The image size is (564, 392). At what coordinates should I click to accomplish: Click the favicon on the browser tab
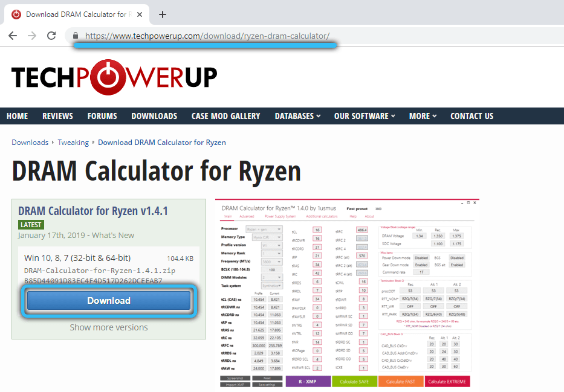click(x=16, y=13)
